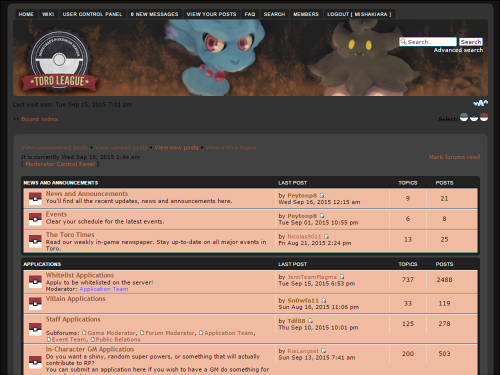The width and height of the screenshot is (500, 375).
Task: View latest post icon beside Nicolas9011
Action: tap(326, 236)
